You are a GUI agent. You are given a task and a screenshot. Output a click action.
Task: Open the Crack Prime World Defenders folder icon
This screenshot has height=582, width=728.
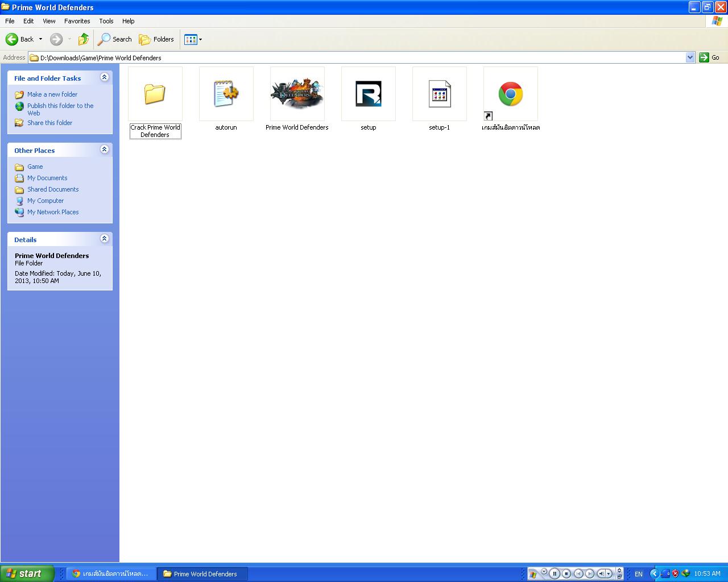(x=155, y=94)
